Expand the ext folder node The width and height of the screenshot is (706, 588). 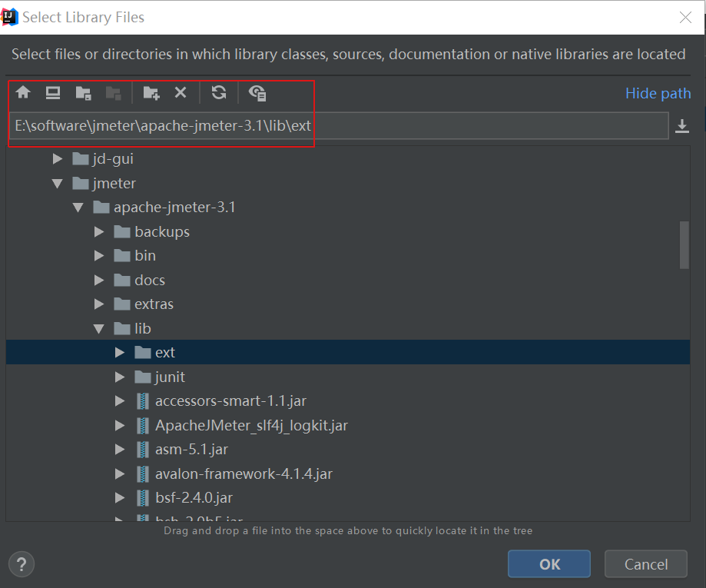coord(121,352)
